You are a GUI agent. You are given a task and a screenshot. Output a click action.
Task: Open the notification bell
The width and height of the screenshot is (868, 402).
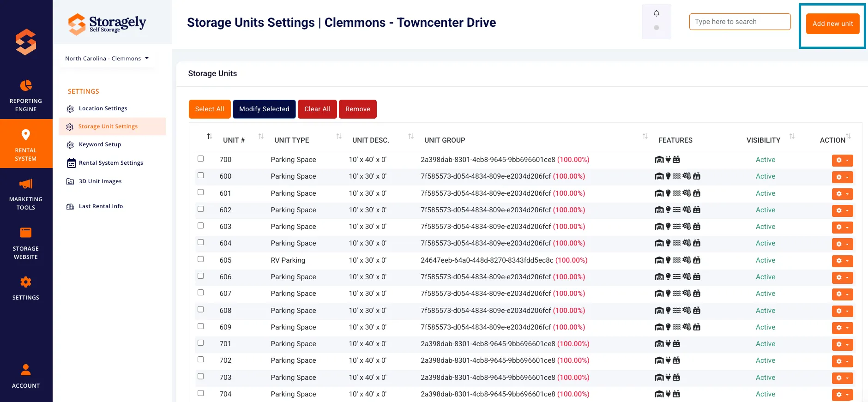[656, 13]
